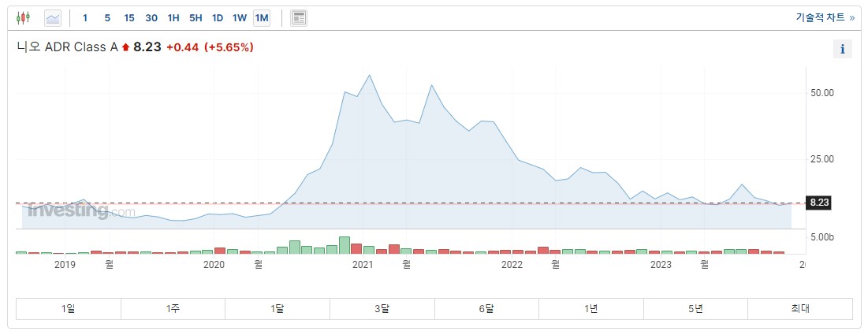Choose the 1D interval
Viewport: 868px width, 335px height.
[x=218, y=17]
